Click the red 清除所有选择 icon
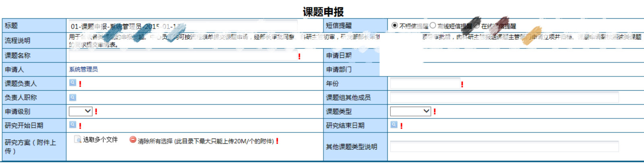The image size is (644, 163). pyautogui.click(x=133, y=140)
